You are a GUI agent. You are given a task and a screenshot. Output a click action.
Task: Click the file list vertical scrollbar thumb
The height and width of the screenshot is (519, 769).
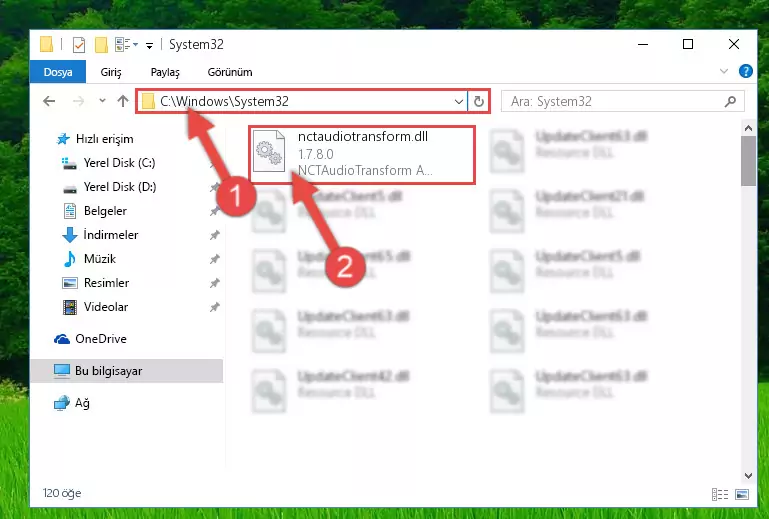(x=748, y=161)
